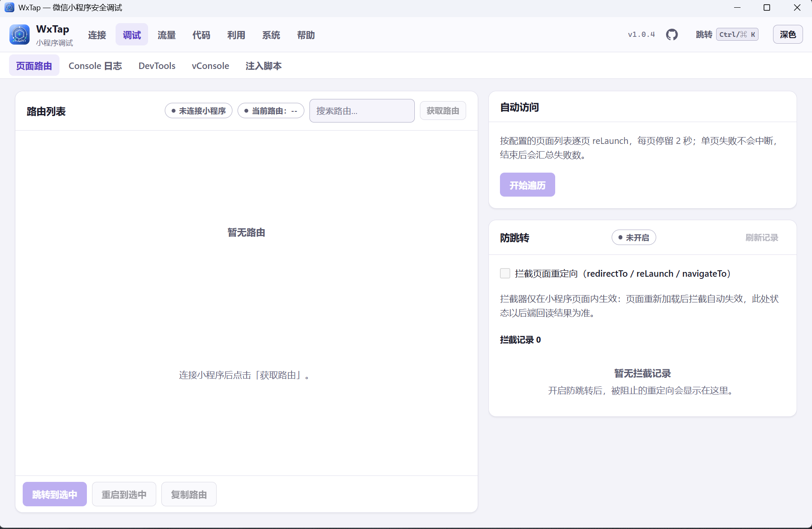Click the WxTap app logo icon
Viewport: 812px width, 529px height.
click(20, 35)
